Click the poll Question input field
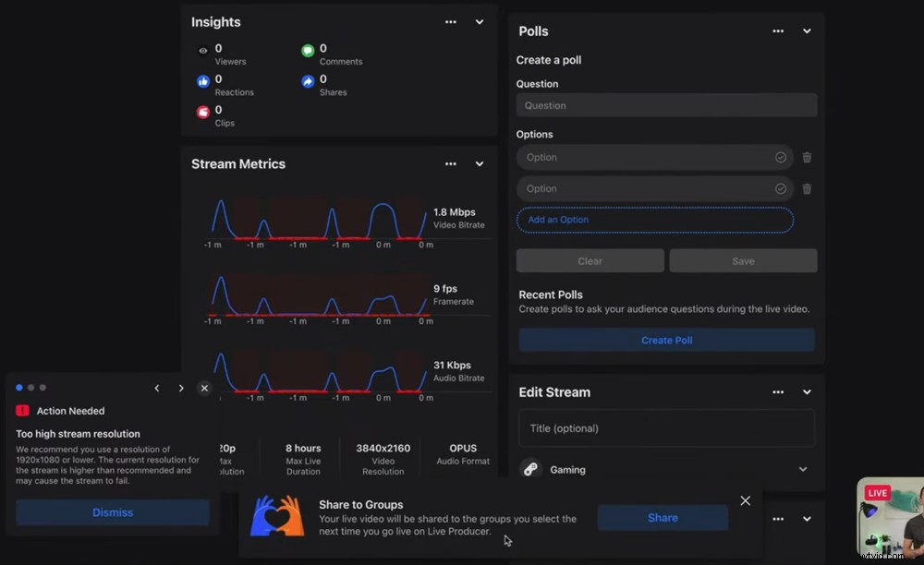 point(666,105)
